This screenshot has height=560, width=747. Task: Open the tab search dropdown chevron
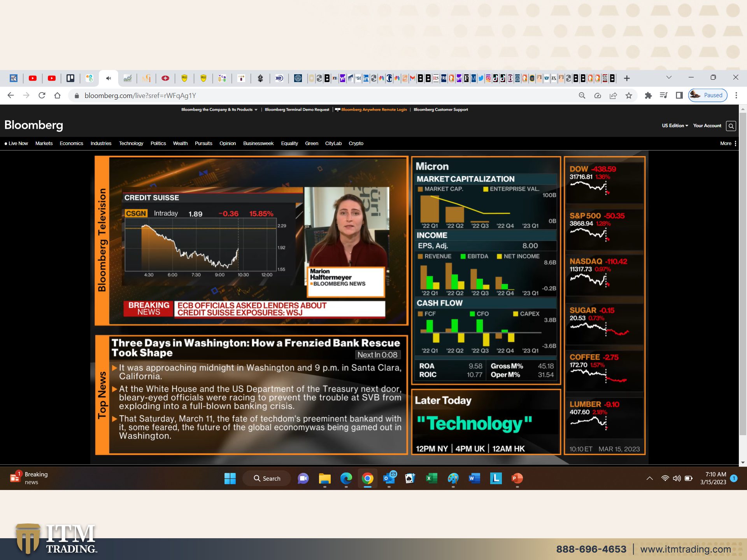(669, 77)
